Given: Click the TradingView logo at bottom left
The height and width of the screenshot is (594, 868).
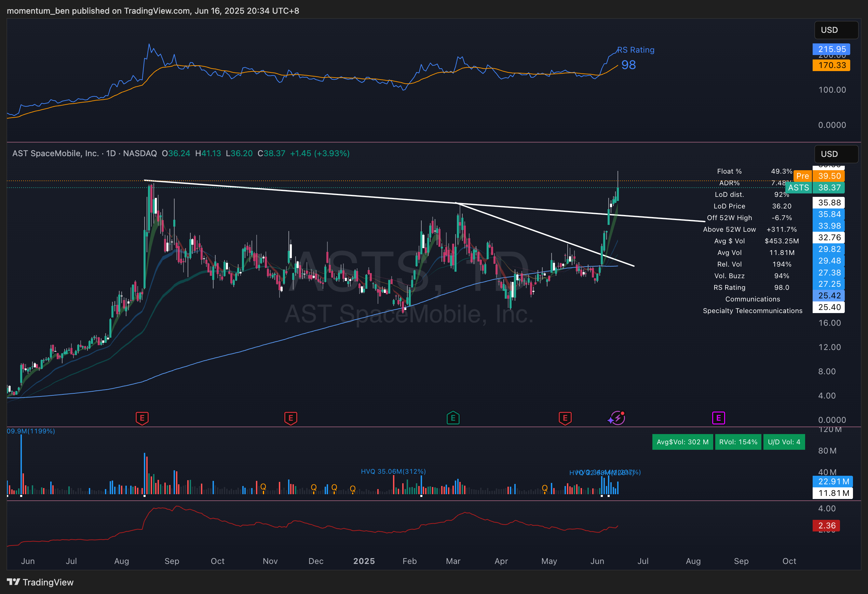Looking at the screenshot, I should click(40, 582).
